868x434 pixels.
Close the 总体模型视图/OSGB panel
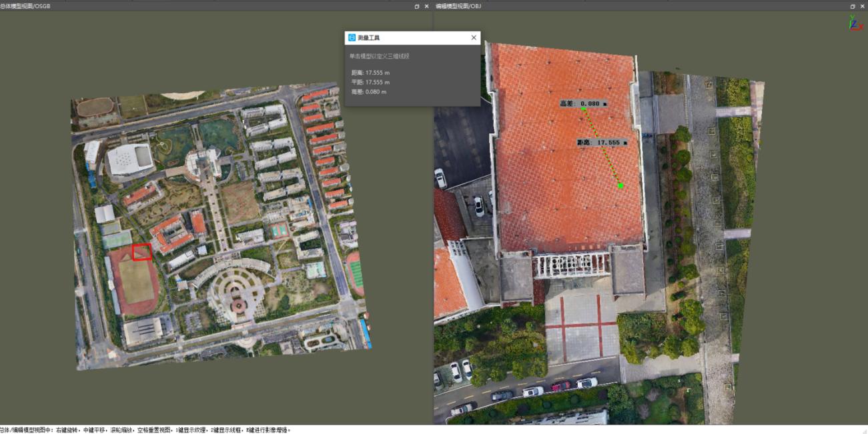427,6
